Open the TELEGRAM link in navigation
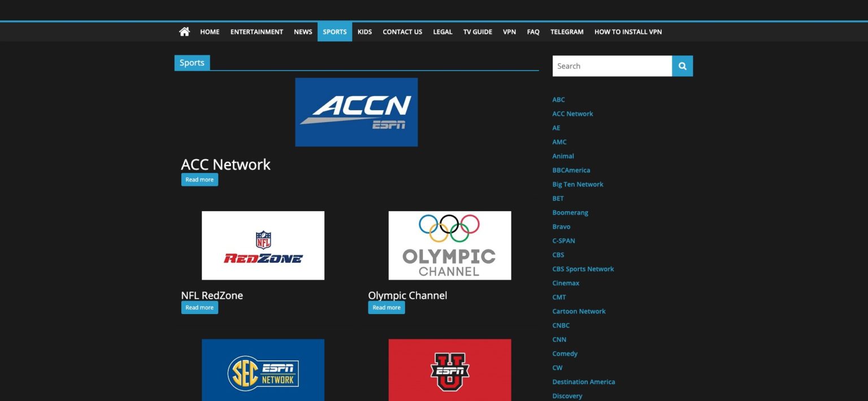The height and width of the screenshot is (401, 868). tap(567, 32)
